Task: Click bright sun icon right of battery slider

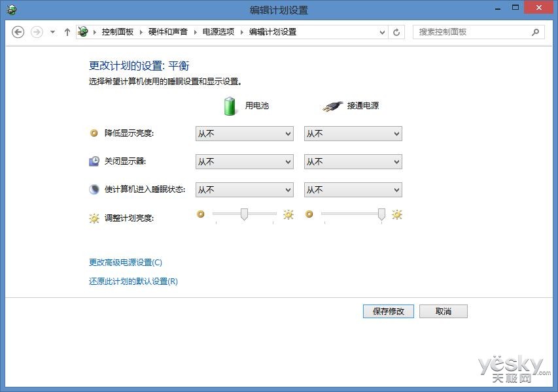Action: (x=288, y=214)
